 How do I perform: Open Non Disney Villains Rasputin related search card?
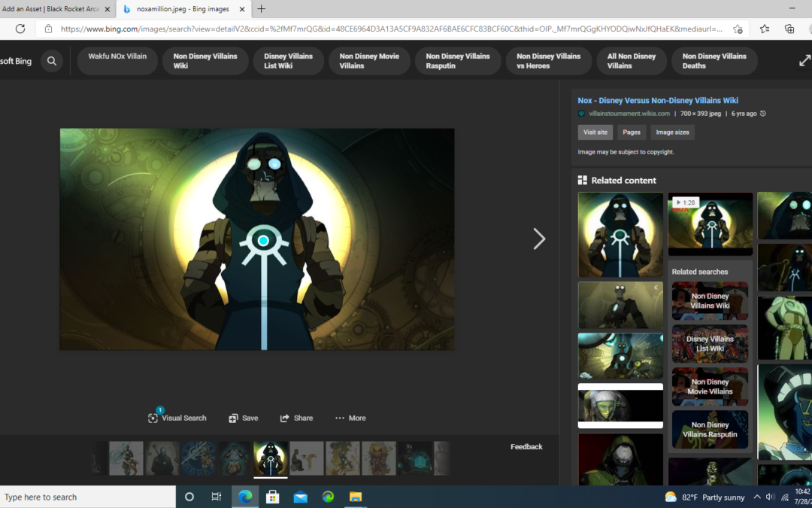pos(710,430)
